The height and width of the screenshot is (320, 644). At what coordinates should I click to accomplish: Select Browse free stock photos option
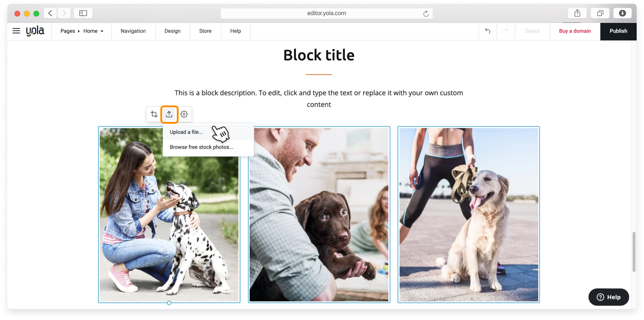coord(202,147)
